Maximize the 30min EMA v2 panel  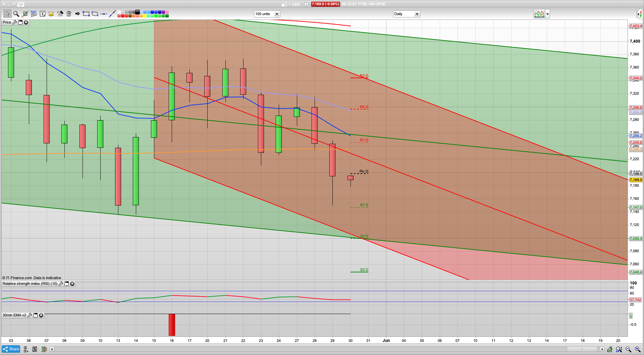coord(35,315)
